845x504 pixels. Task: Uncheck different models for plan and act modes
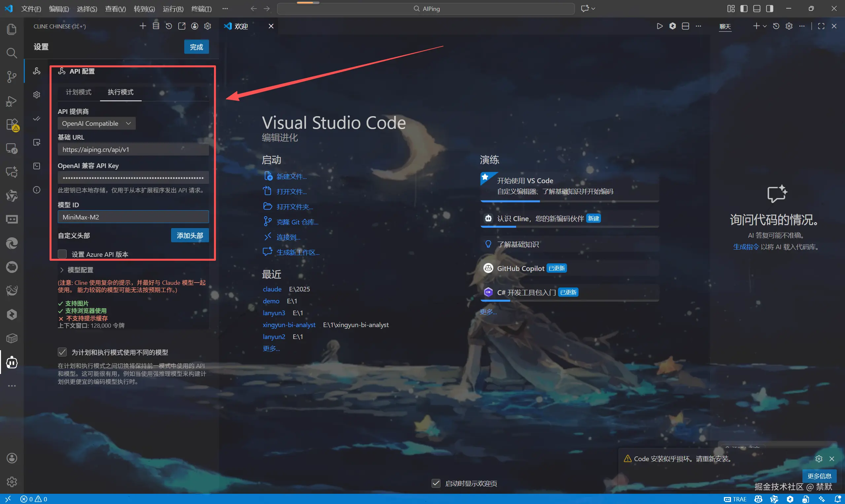tap(62, 352)
